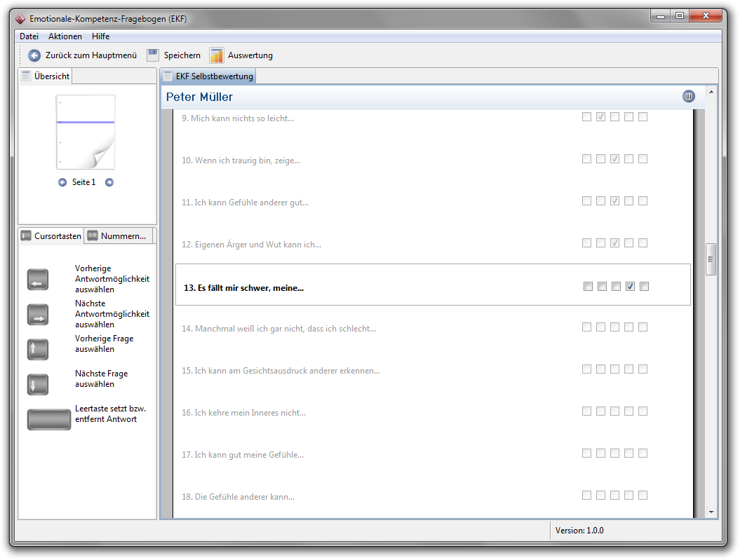Maximize the EKF window
This screenshot has height=560, width=740.
[x=680, y=15]
